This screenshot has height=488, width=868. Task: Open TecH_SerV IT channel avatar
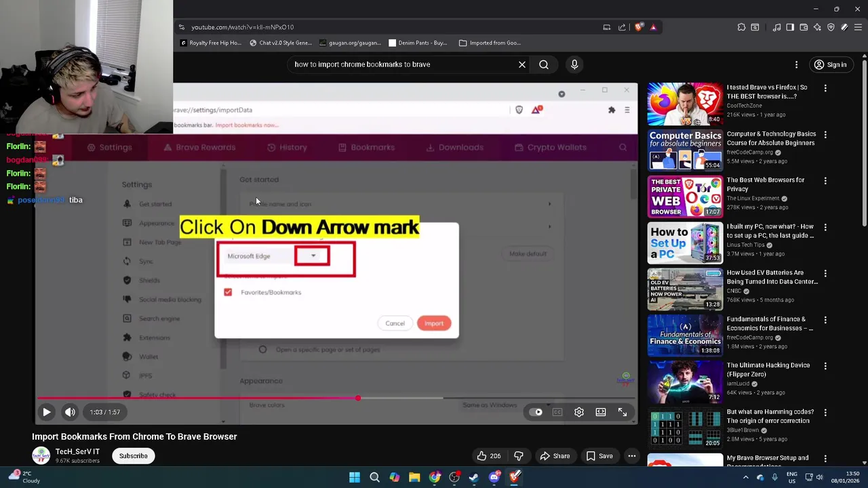(x=41, y=456)
